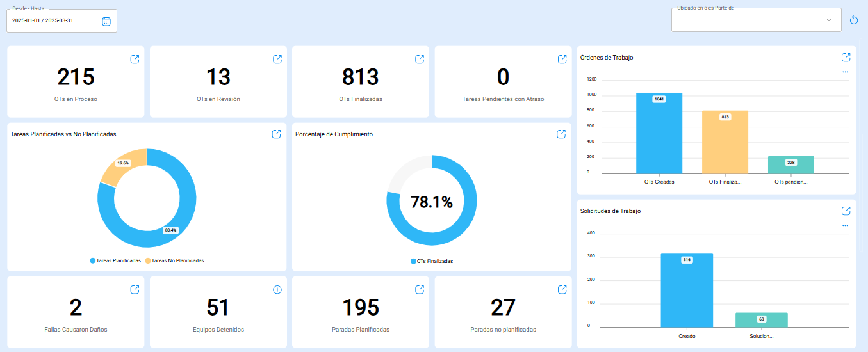
Task: Open OTs Finalizadas external link icon
Action: (x=420, y=59)
